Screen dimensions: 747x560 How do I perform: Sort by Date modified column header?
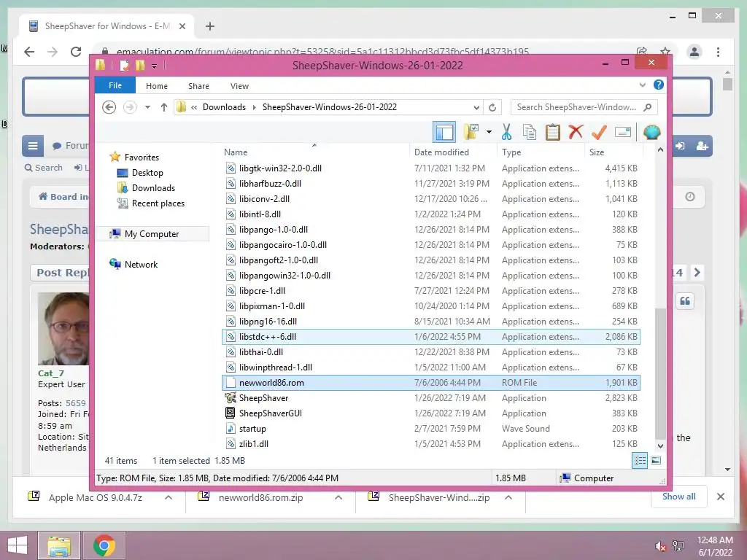coord(452,152)
